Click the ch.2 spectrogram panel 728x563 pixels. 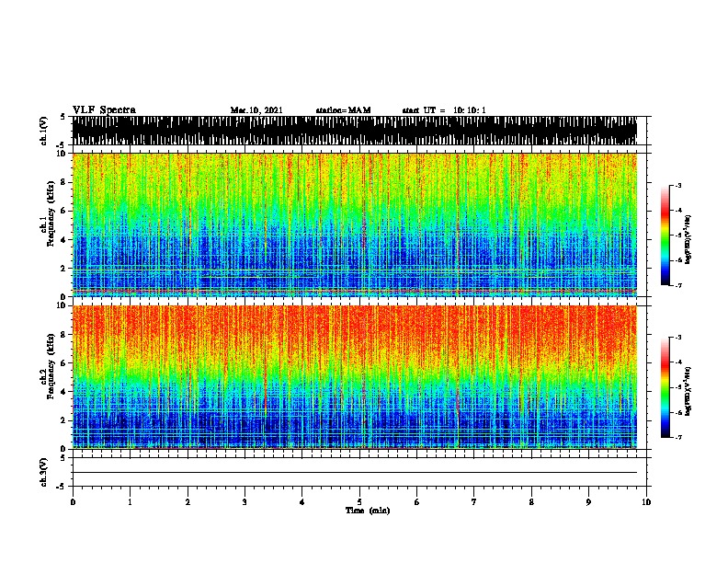click(x=355, y=377)
